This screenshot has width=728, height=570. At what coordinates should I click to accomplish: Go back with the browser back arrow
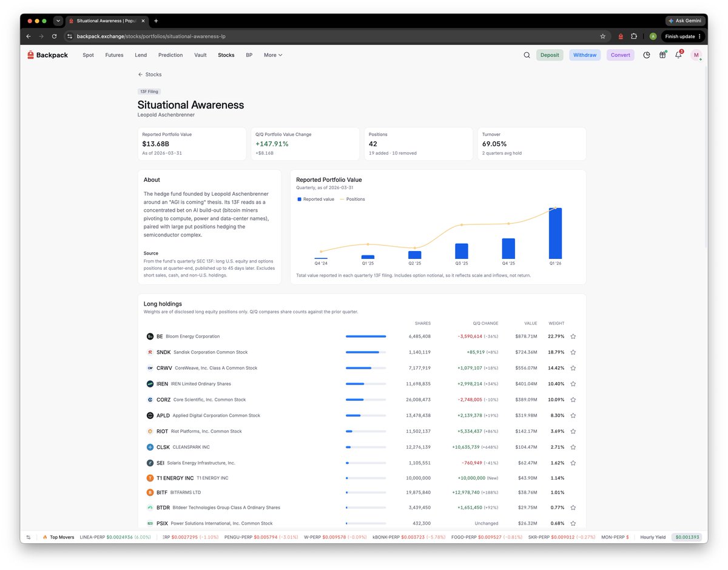click(x=28, y=36)
